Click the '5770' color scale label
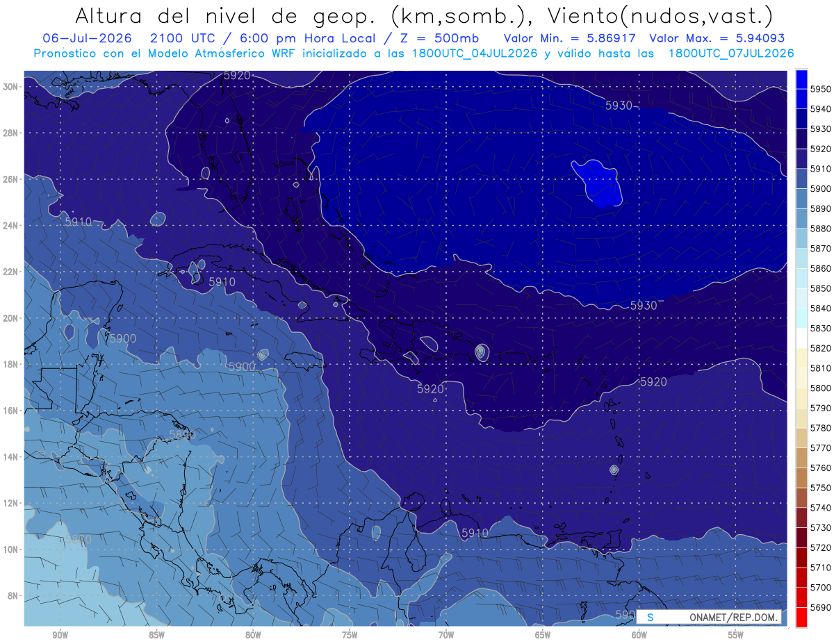The height and width of the screenshot is (644, 834). click(820, 447)
